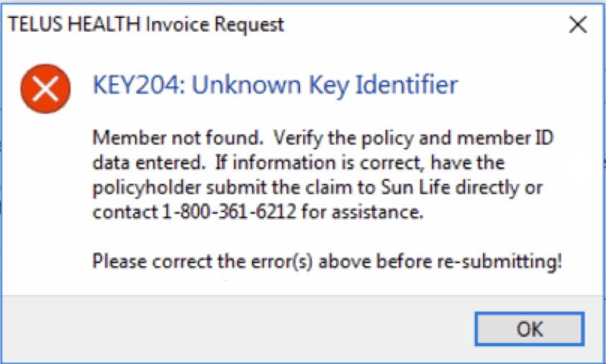Click the red error X icon
Viewport: 606px width, 364px height.
45,88
